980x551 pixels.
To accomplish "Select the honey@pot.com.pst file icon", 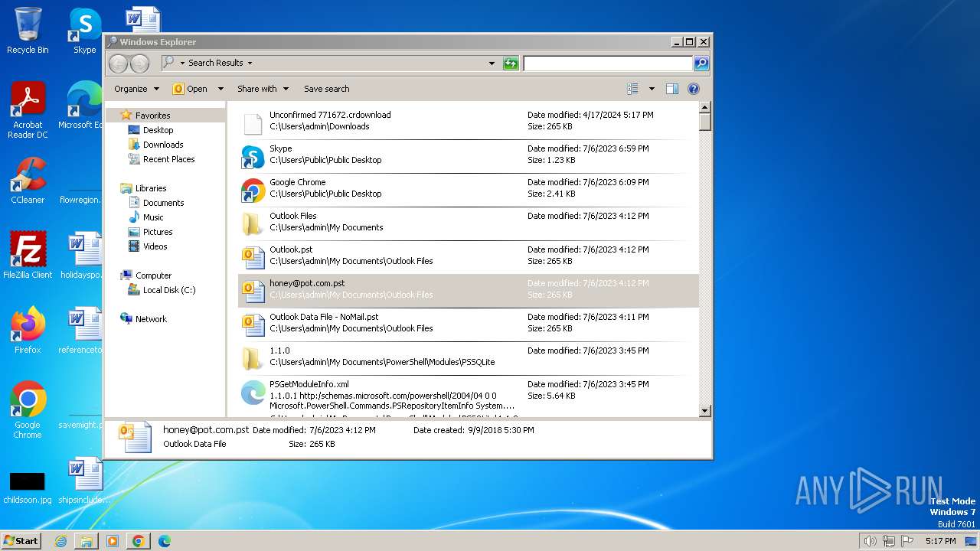I will point(253,291).
